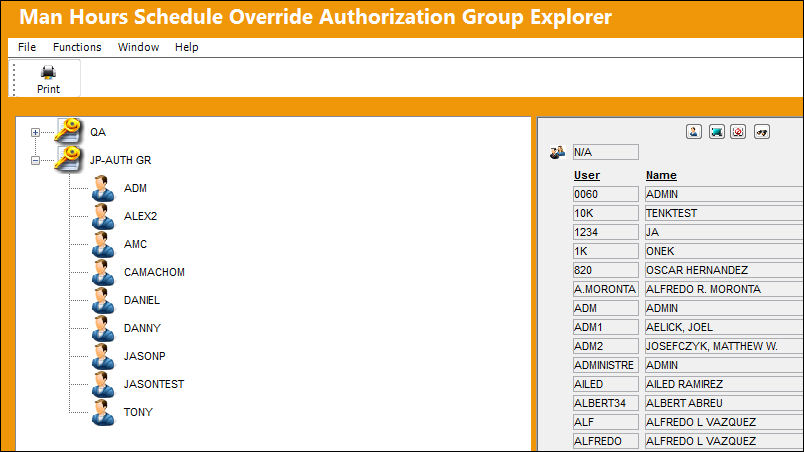Open the Help menu

[187, 47]
